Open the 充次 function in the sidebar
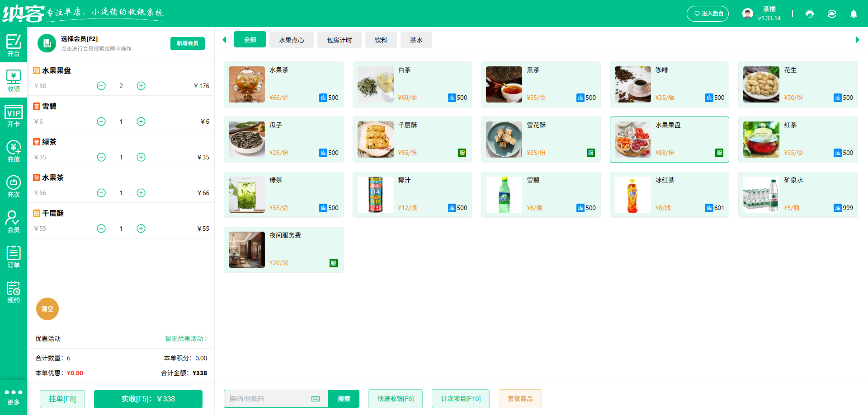 [14, 186]
